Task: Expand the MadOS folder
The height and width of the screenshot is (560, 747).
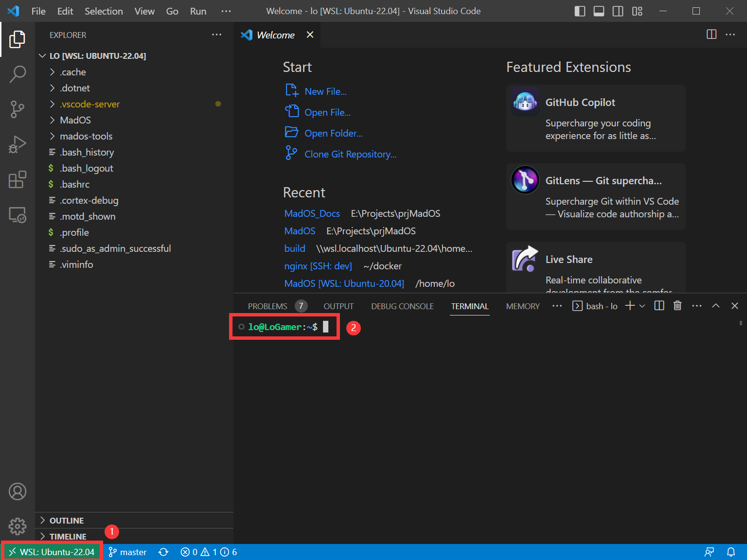Action: pos(134,120)
